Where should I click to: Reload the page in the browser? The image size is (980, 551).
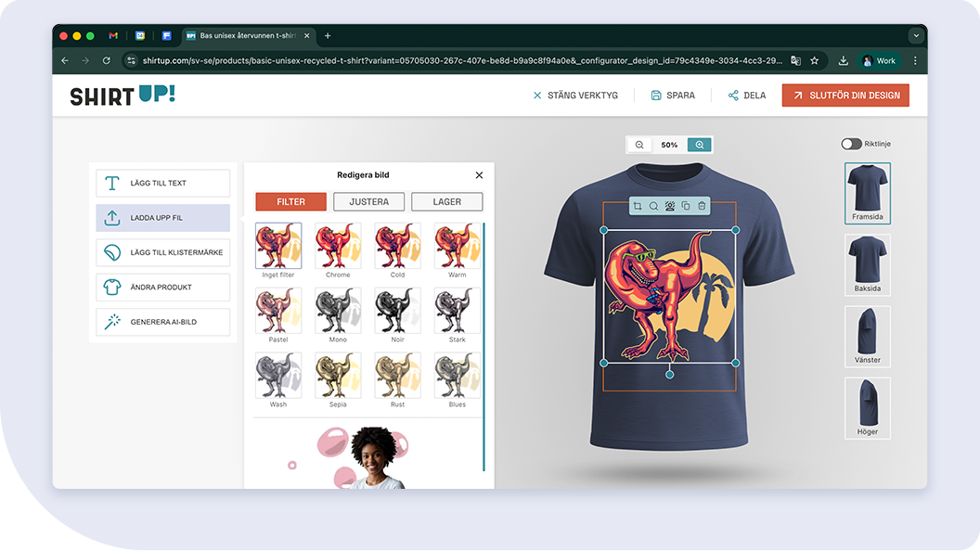click(106, 60)
